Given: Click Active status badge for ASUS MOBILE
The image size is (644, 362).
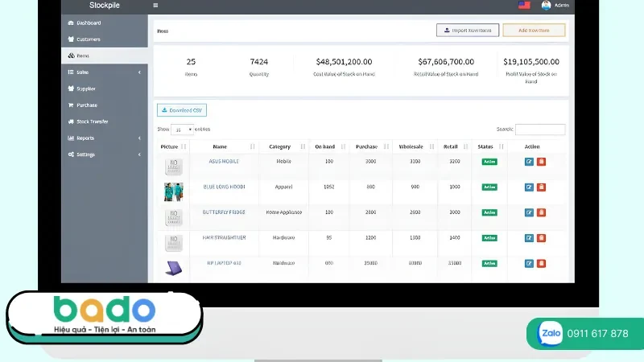Looking at the screenshot, I should coord(489,162).
